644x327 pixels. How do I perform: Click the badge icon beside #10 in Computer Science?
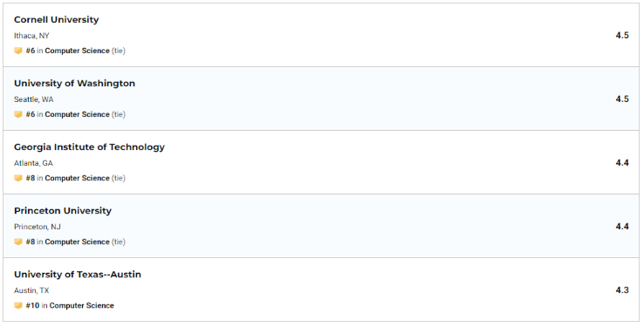(x=18, y=305)
